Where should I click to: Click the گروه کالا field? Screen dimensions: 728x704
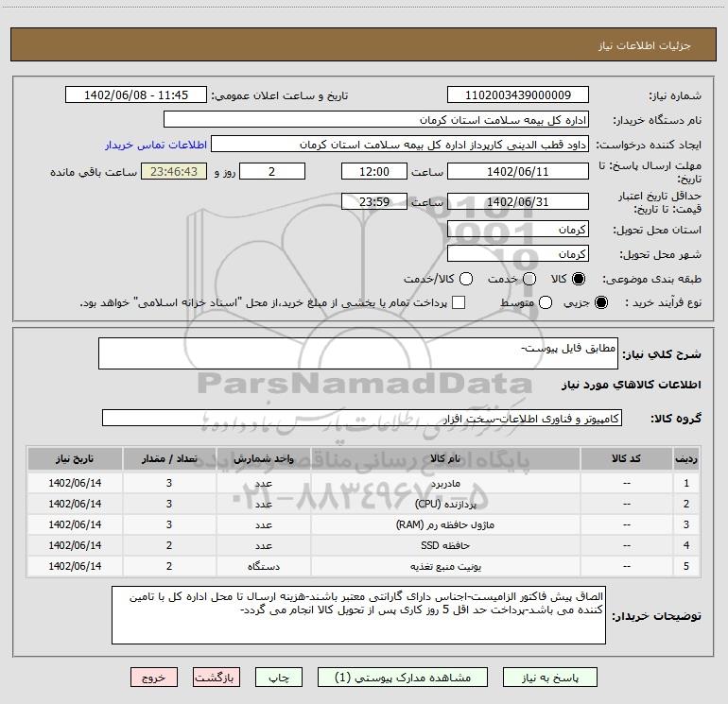[x=362, y=418]
